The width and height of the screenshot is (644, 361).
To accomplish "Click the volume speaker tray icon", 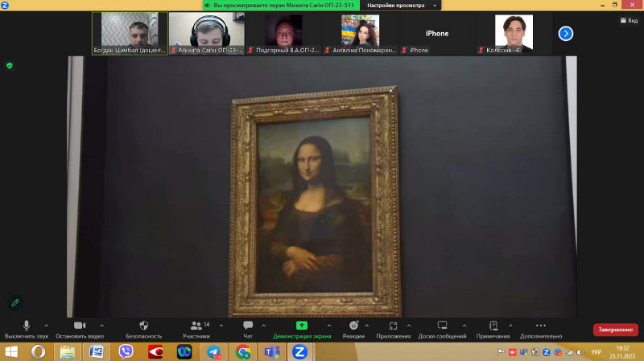I will click(x=580, y=352).
